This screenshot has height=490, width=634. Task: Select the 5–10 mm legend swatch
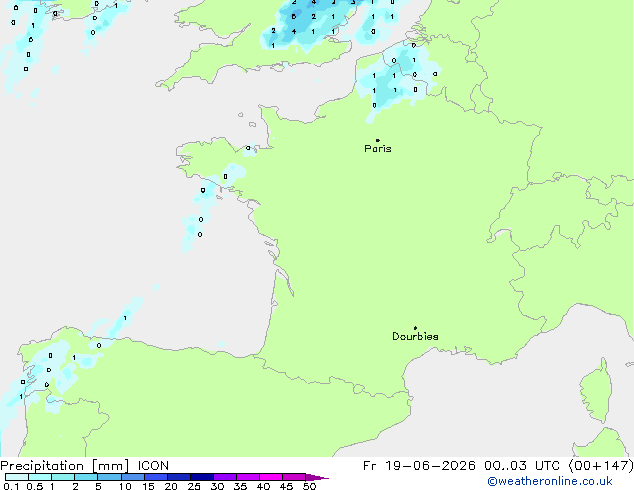coord(109,477)
